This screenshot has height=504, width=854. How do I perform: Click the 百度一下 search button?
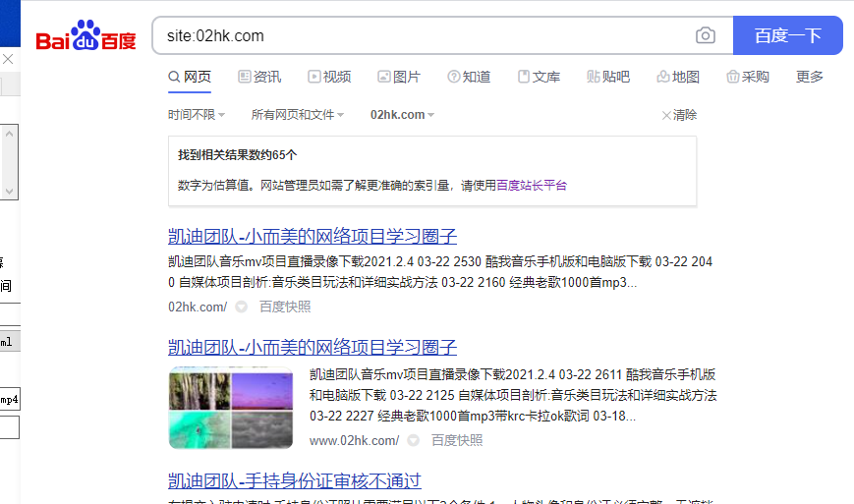coord(787,35)
